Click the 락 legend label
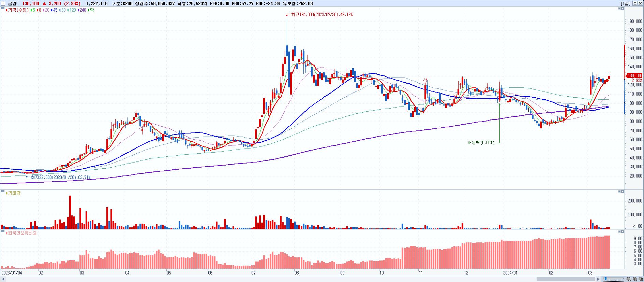Screen dimensions: 644x282 [x=91, y=10]
